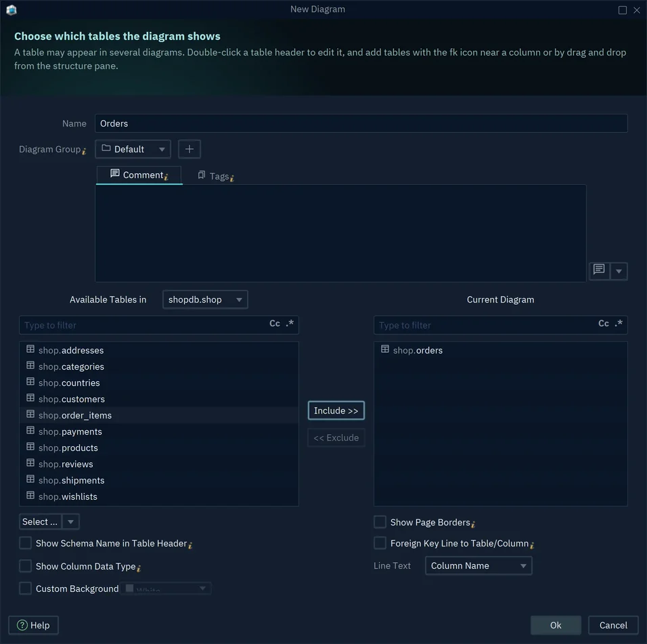The height and width of the screenshot is (644, 647).
Task: Select shop.shipments in available tables
Action: point(159,481)
